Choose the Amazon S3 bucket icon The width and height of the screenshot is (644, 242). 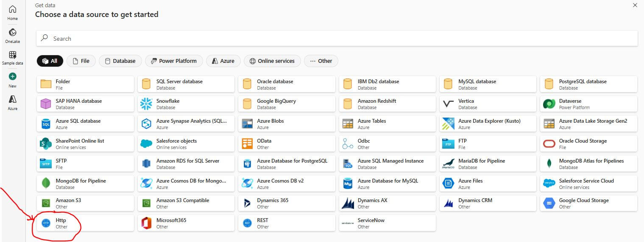pos(46,203)
